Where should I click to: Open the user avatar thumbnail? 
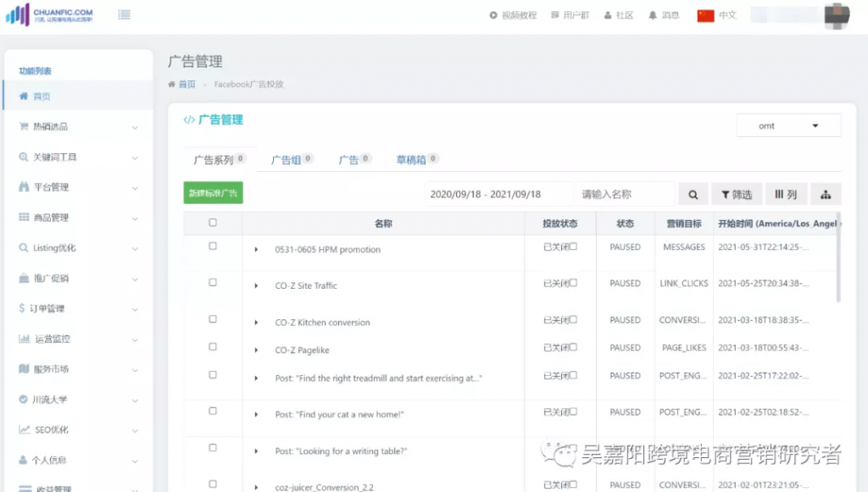837,16
